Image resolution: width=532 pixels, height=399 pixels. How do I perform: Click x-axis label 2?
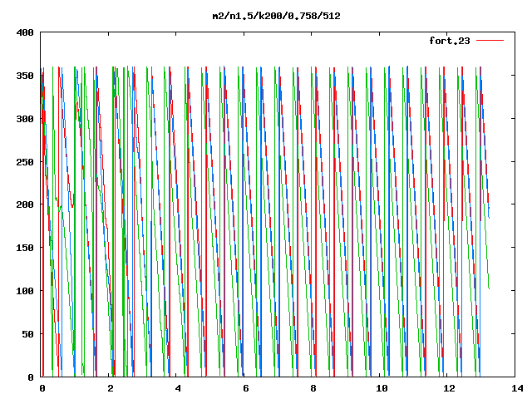[x=111, y=388]
